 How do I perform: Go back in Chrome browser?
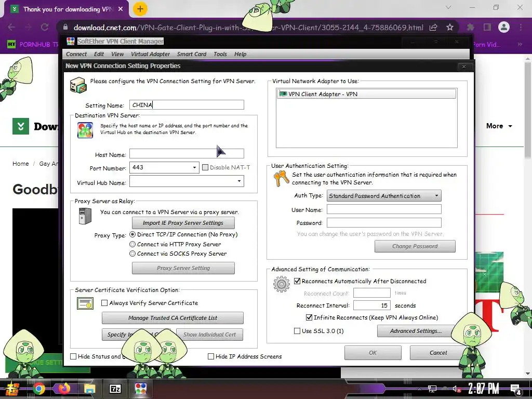pos(11,28)
